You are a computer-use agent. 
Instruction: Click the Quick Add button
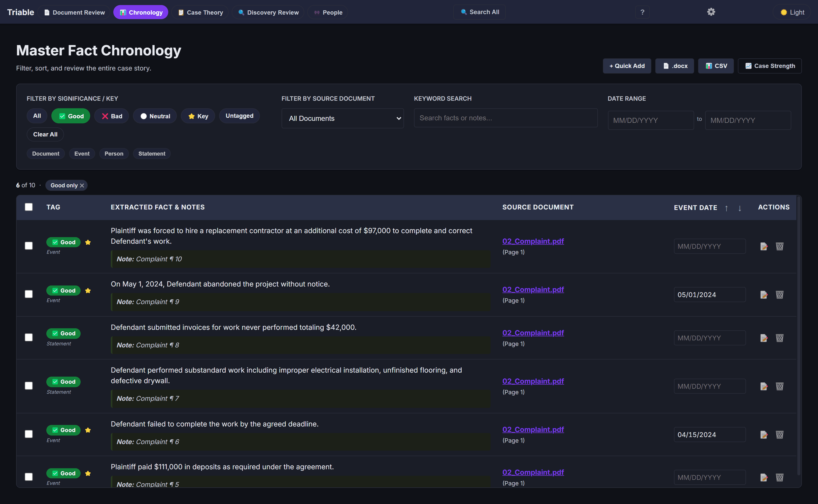point(627,66)
